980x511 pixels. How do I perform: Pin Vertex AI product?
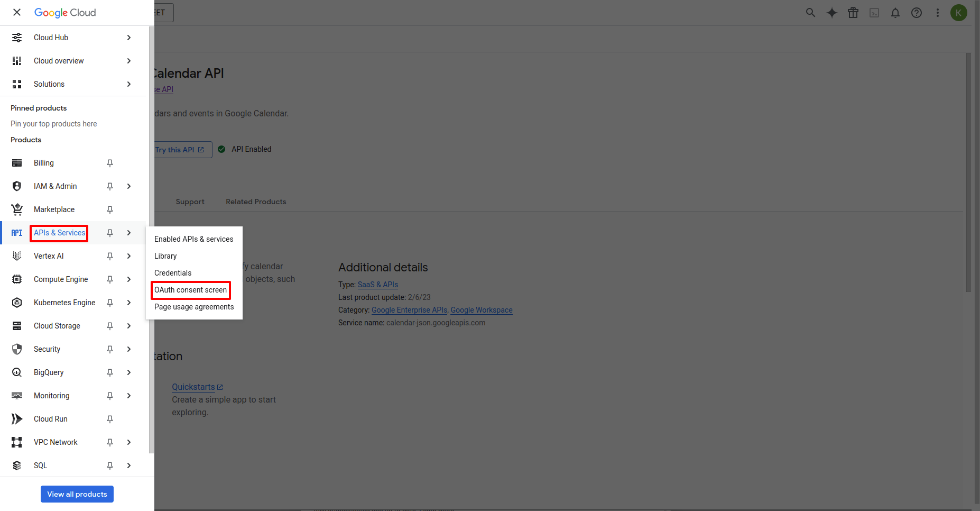[110, 256]
